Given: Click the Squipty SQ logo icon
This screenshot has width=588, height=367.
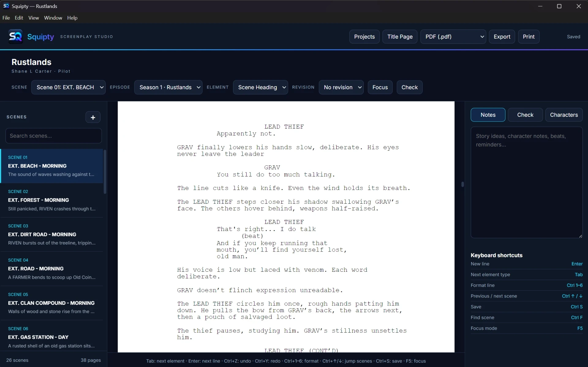Looking at the screenshot, I should pos(15,37).
